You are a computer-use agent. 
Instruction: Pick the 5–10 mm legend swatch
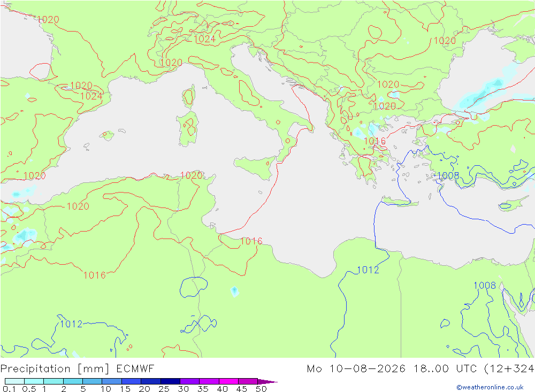(93, 381)
